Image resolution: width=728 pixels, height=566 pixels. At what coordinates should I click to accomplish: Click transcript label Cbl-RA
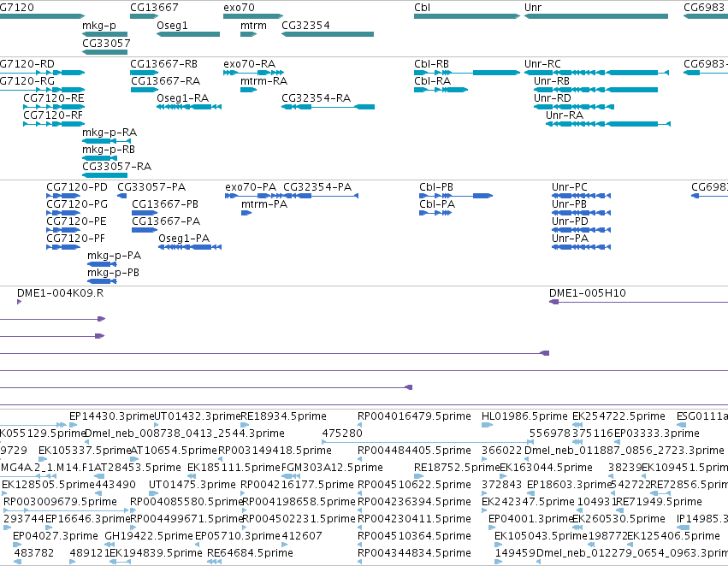tap(433, 80)
